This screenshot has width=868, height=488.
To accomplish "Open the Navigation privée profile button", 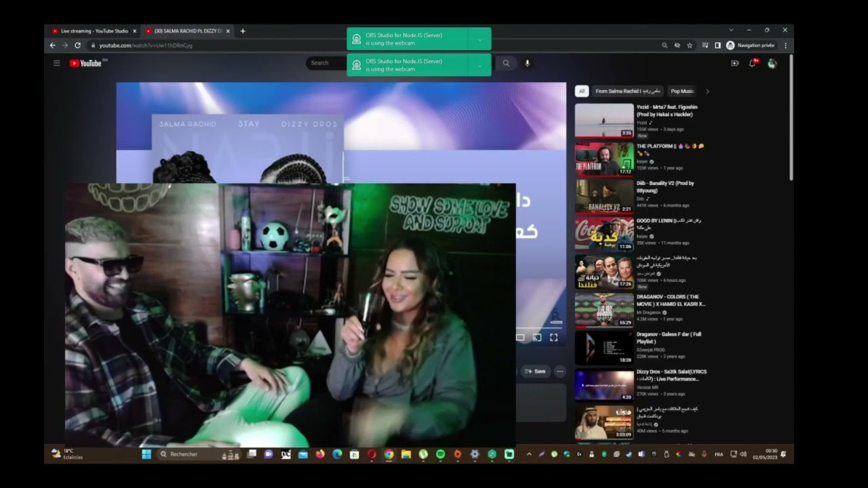I will 751,45.
